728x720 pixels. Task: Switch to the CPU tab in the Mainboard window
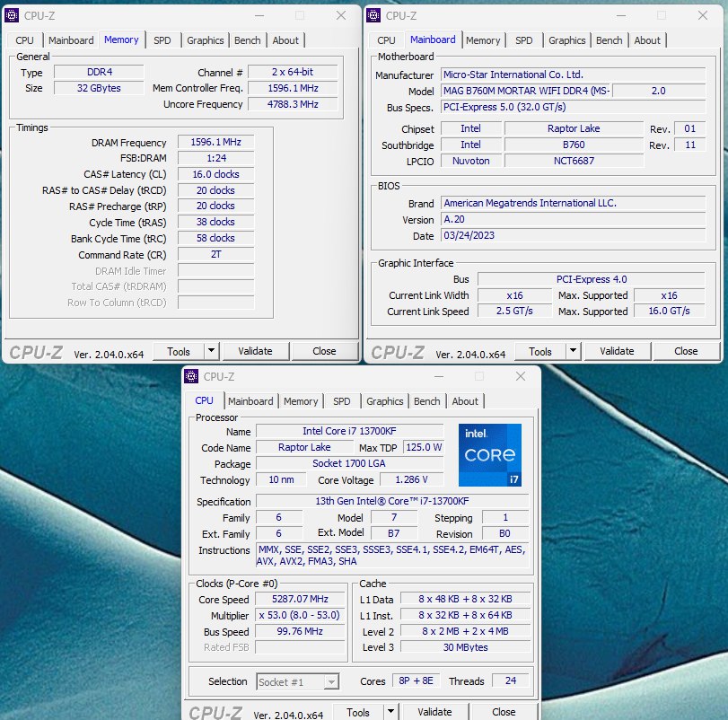(x=386, y=40)
